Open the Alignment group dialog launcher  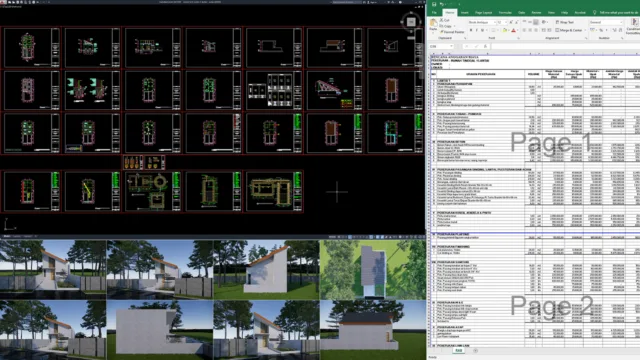[x=586, y=38]
